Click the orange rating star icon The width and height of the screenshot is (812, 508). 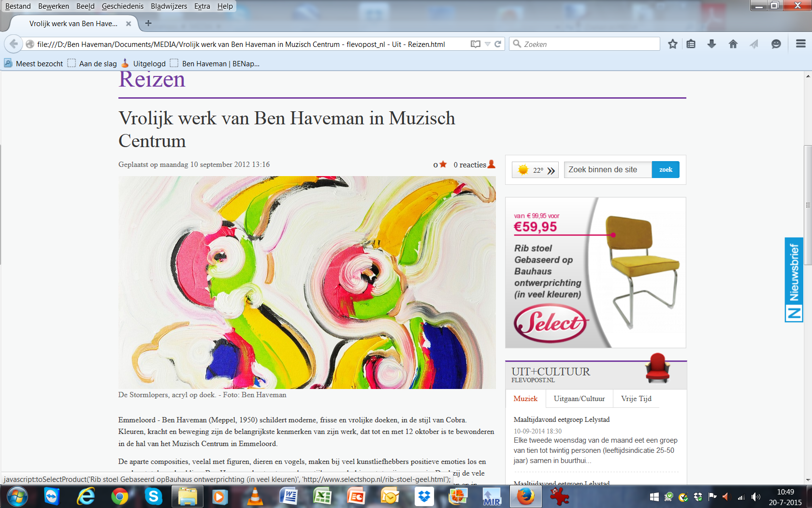coord(443,164)
